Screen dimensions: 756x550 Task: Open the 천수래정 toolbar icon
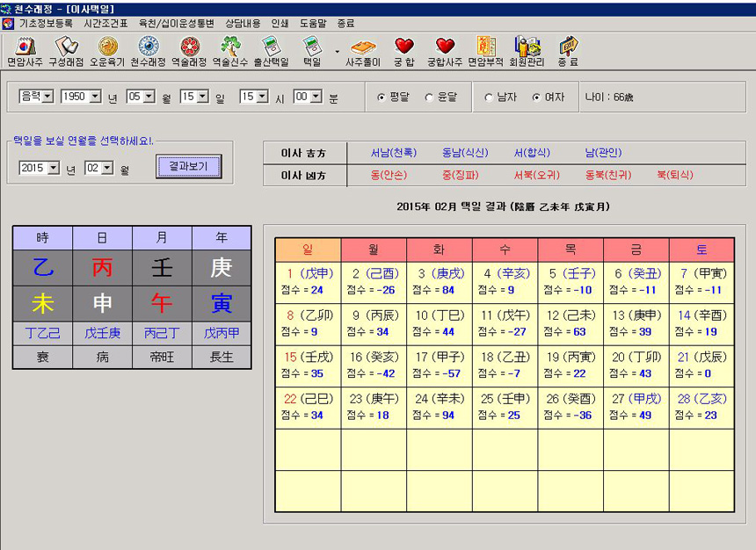pos(148,51)
